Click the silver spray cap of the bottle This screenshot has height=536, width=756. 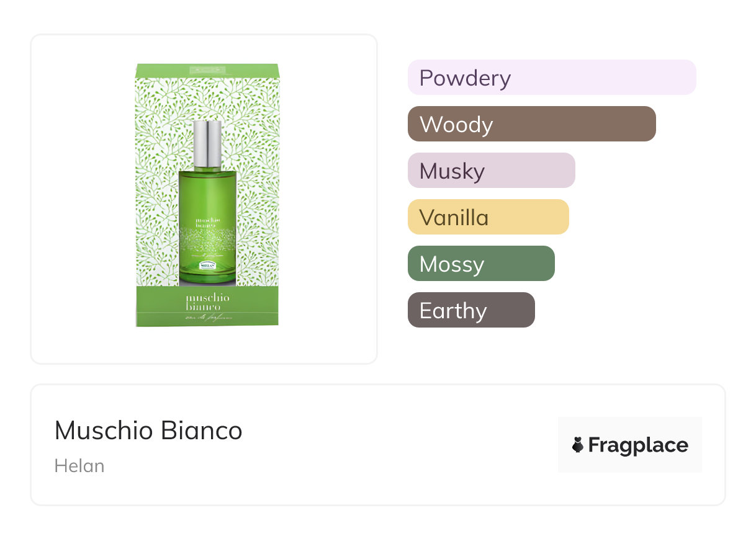[207, 144]
